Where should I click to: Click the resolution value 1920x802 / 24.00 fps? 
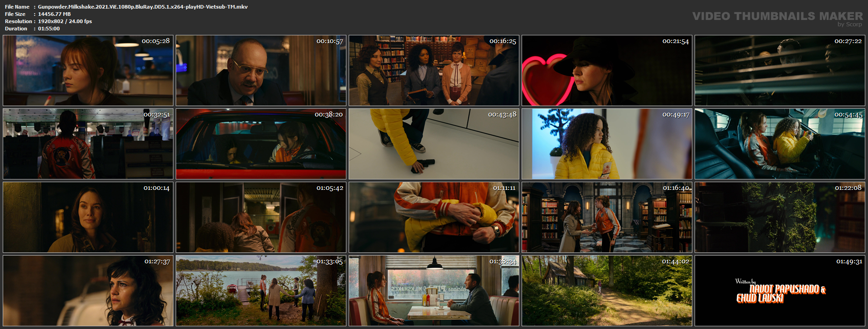pos(65,21)
